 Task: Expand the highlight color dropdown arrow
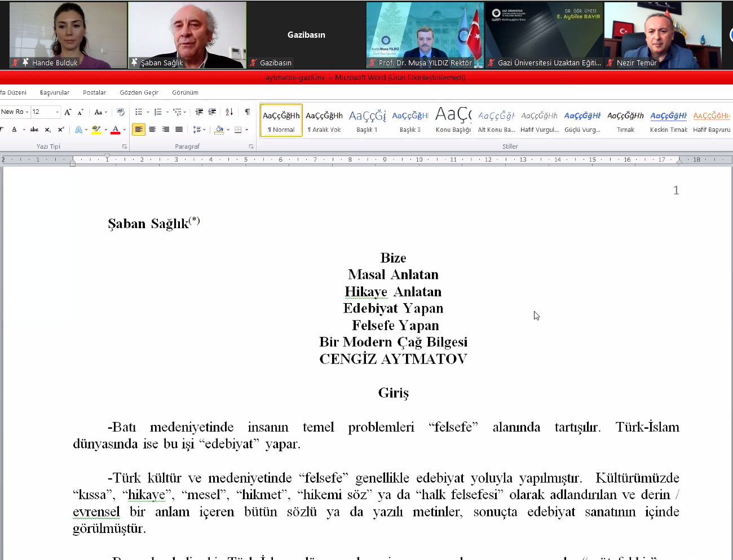105,130
